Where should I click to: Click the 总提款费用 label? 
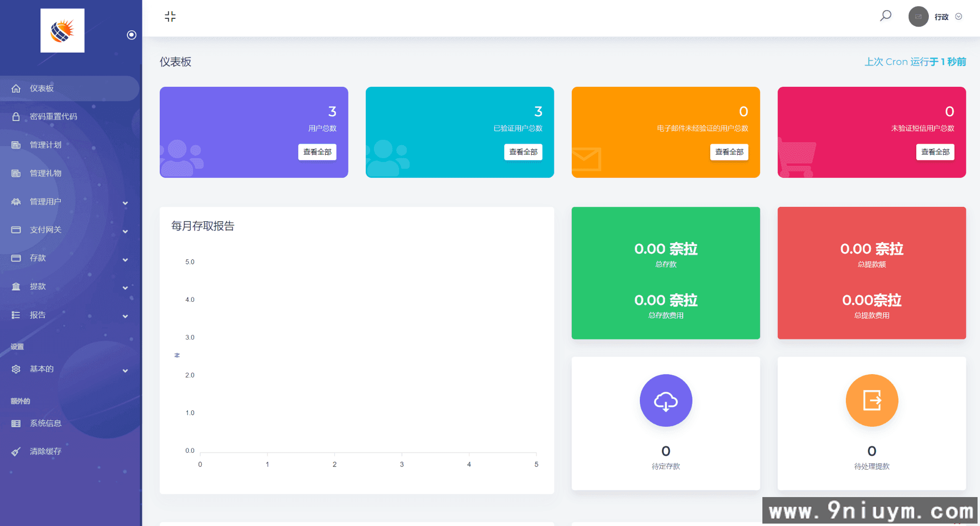coord(872,315)
